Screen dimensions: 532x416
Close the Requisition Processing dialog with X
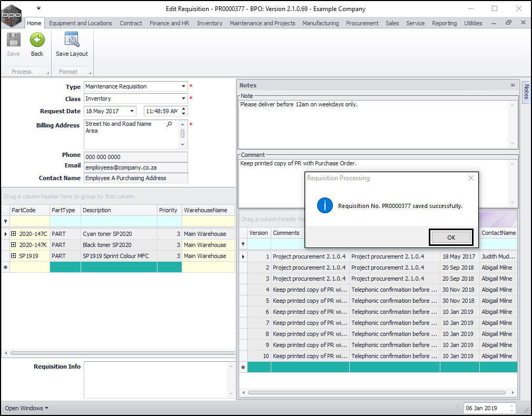click(x=470, y=178)
